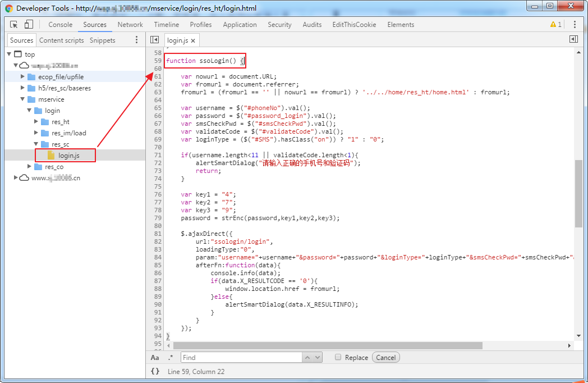This screenshot has width=588, height=383.
Task: Collapse the mservice folder
Action: (x=22, y=99)
